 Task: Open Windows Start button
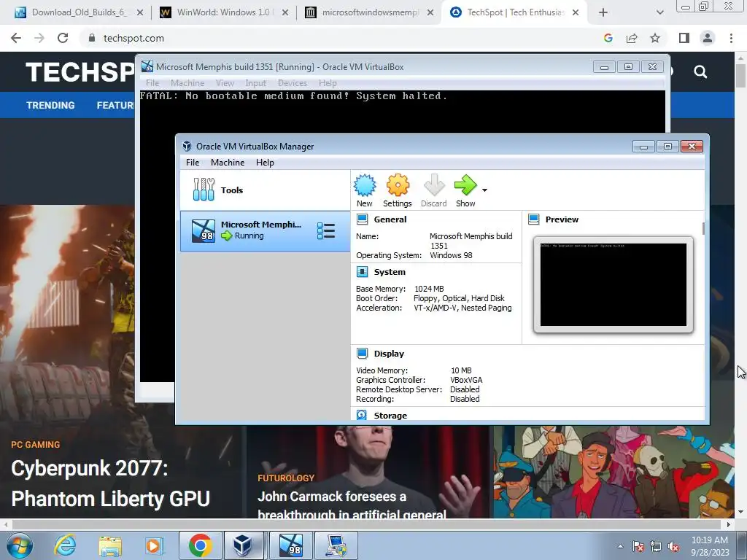[19, 545]
